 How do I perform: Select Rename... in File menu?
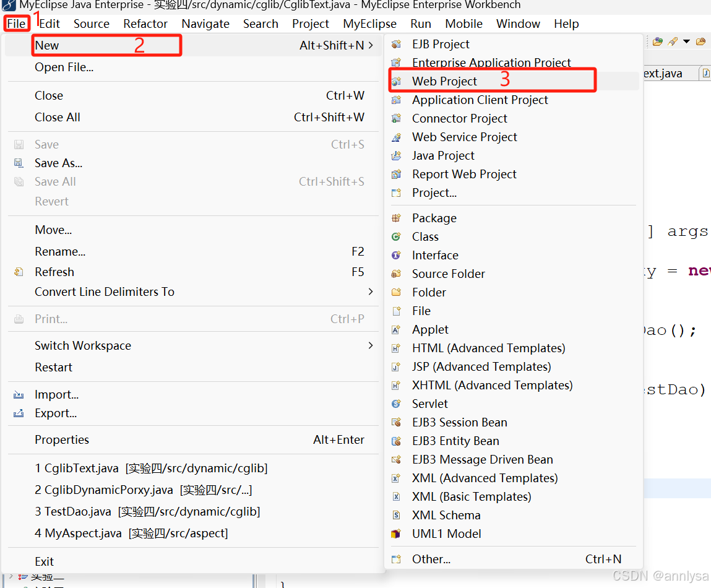click(60, 252)
